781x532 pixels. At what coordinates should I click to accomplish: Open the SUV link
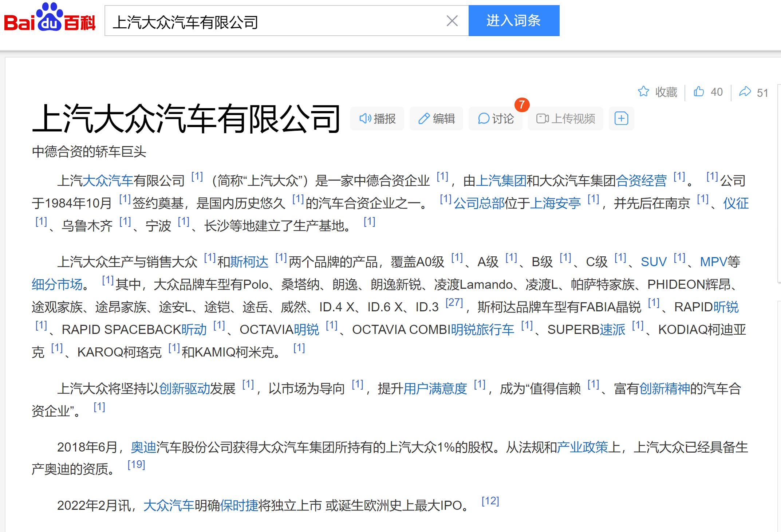pyautogui.click(x=654, y=262)
